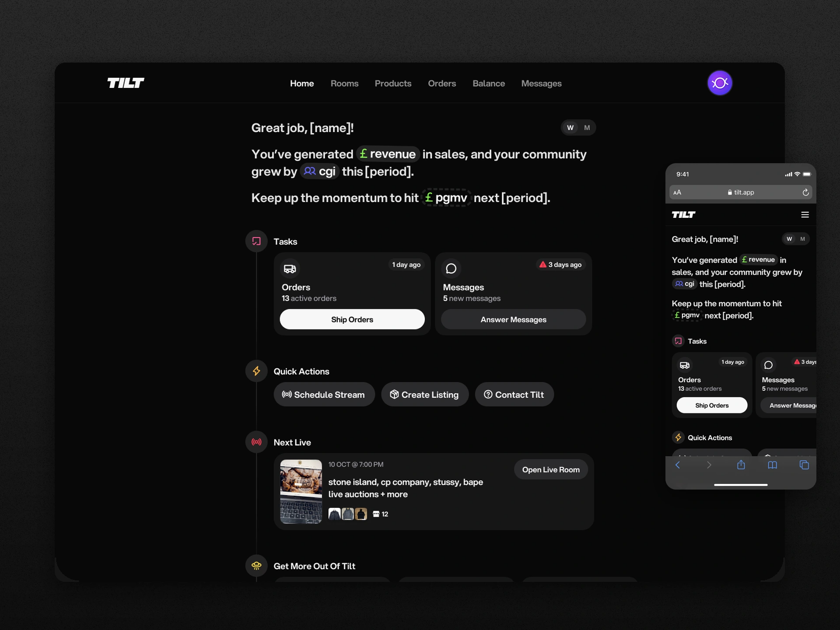Go to the Rooms nav tab

coord(344,84)
